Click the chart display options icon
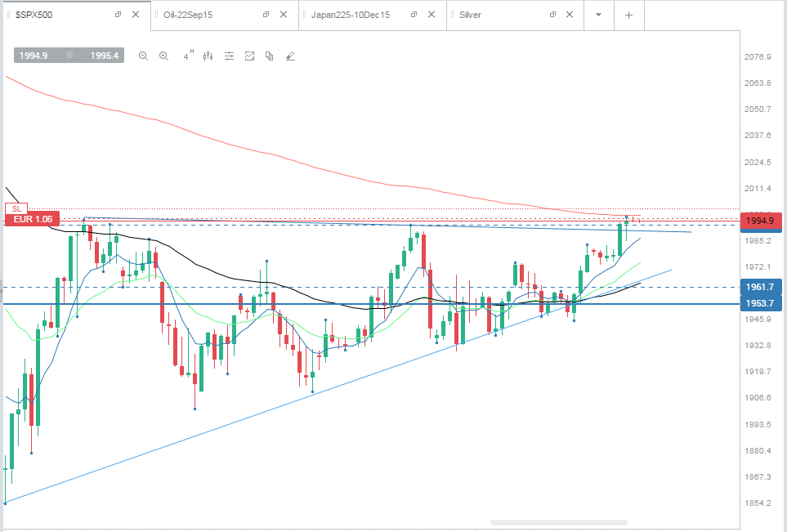Viewport: 787px width, 532px height. pos(249,56)
